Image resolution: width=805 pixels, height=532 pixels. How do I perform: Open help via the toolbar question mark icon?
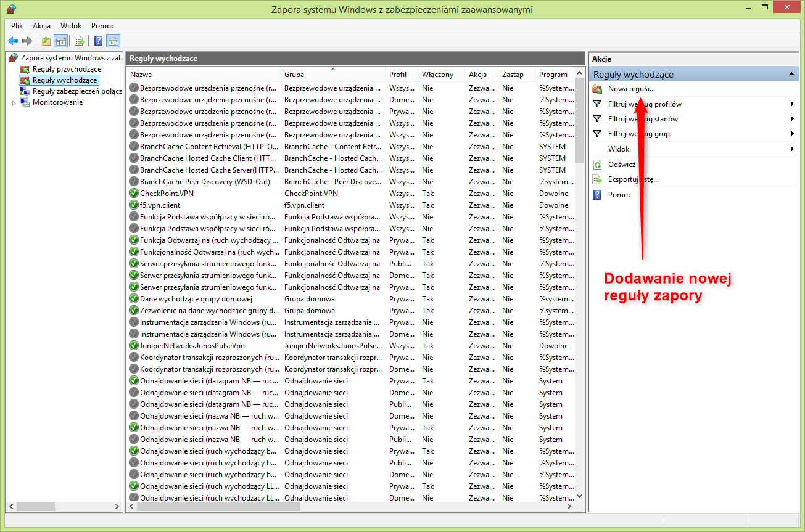pyautogui.click(x=99, y=41)
